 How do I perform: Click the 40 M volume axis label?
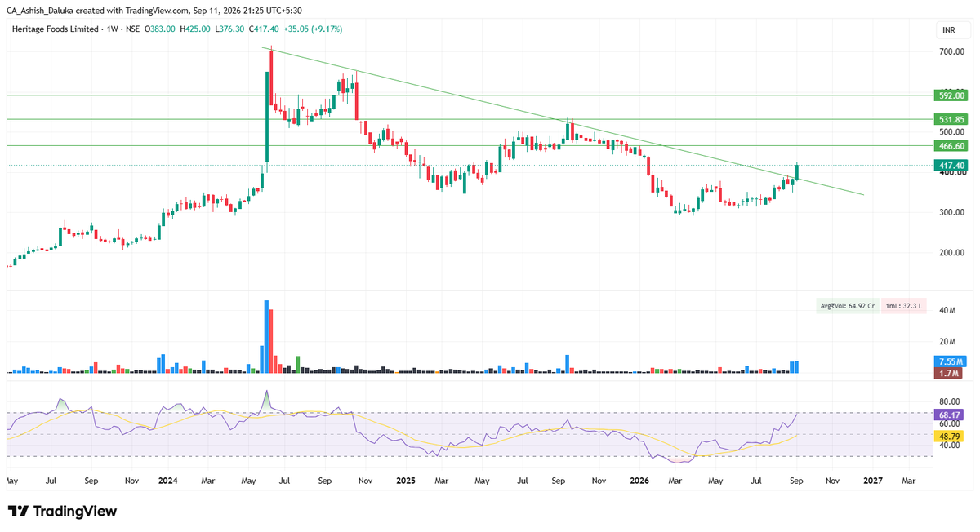pos(948,310)
